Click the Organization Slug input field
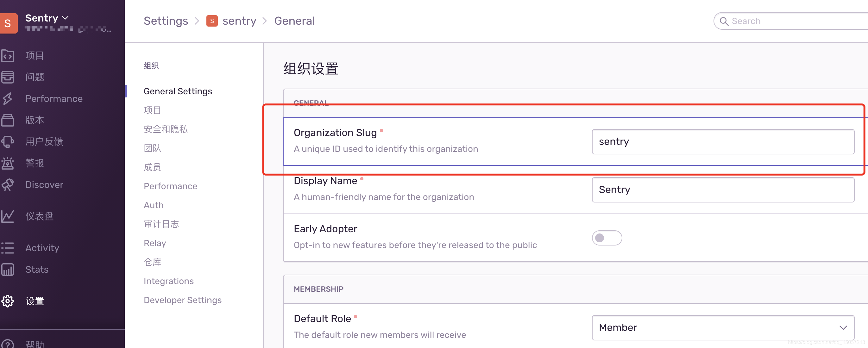868x348 pixels. [x=722, y=142]
